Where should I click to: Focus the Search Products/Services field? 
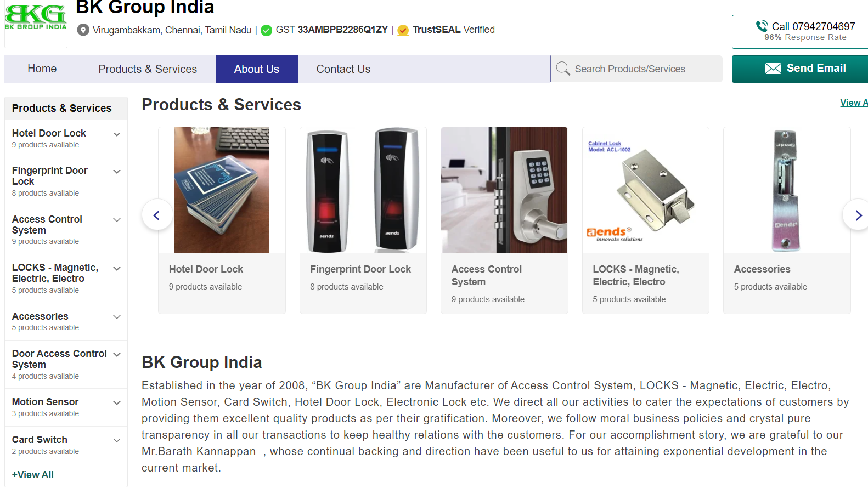point(636,69)
